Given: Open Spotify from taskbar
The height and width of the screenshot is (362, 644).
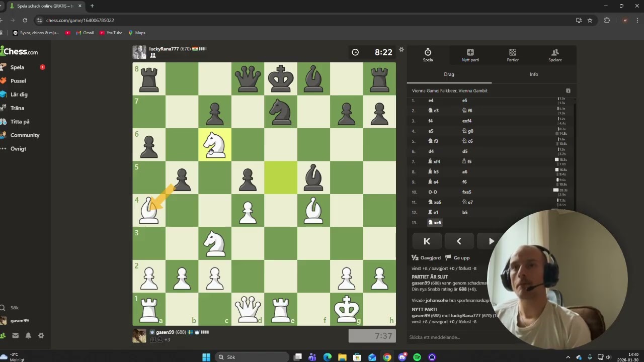Looking at the screenshot, I should [x=417, y=357].
